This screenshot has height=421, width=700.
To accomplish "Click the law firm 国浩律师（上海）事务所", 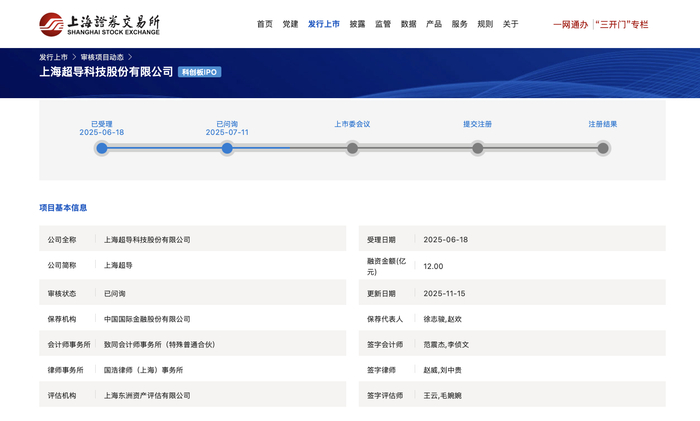I will pos(143,370).
